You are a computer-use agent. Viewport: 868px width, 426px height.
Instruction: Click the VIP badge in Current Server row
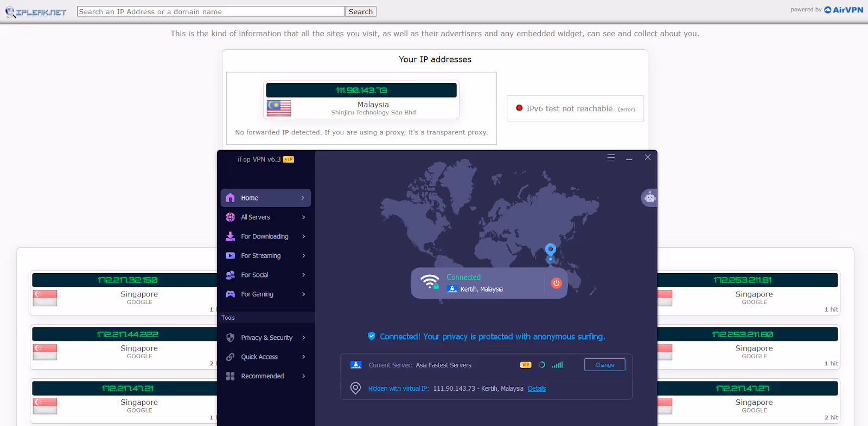pyautogui.click(x=526, y=365)
